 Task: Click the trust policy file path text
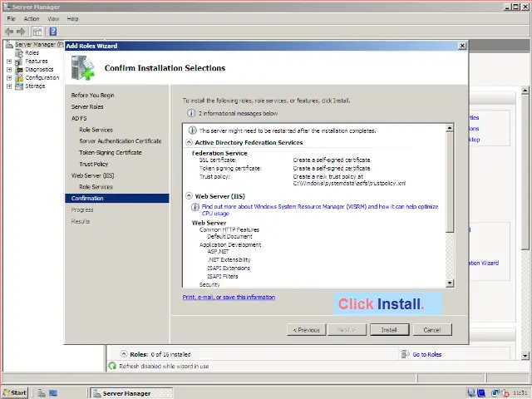349,183
